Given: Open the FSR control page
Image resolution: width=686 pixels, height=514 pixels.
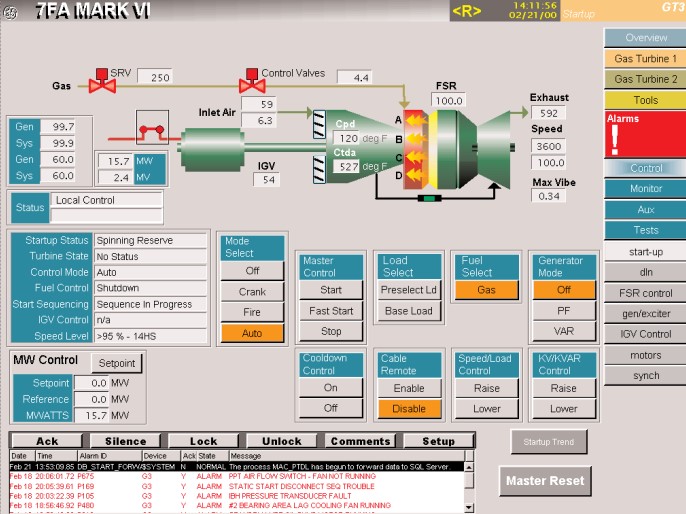Looking at the screenshot, I should coord(645,293).
